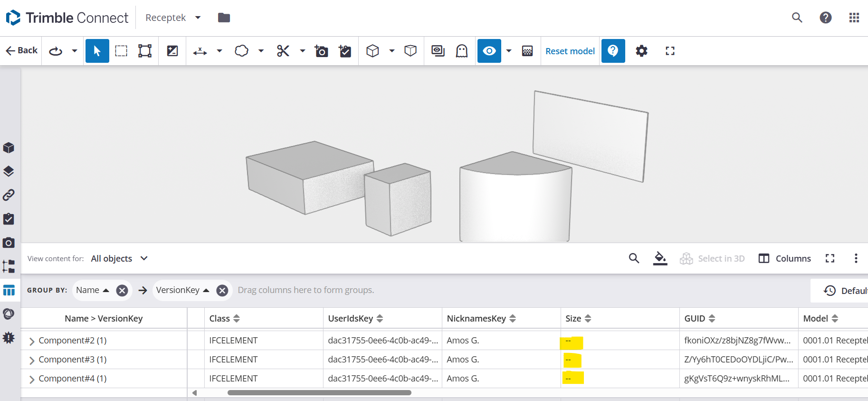868x401 pixels.
Task: Click the yellow highlighted Size cell for Component#3
Action: [x=572, y=360]
